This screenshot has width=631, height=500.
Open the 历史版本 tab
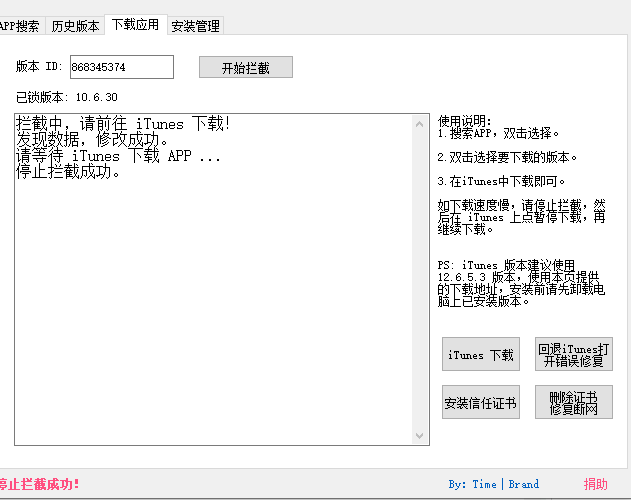[x=75, y=26]
